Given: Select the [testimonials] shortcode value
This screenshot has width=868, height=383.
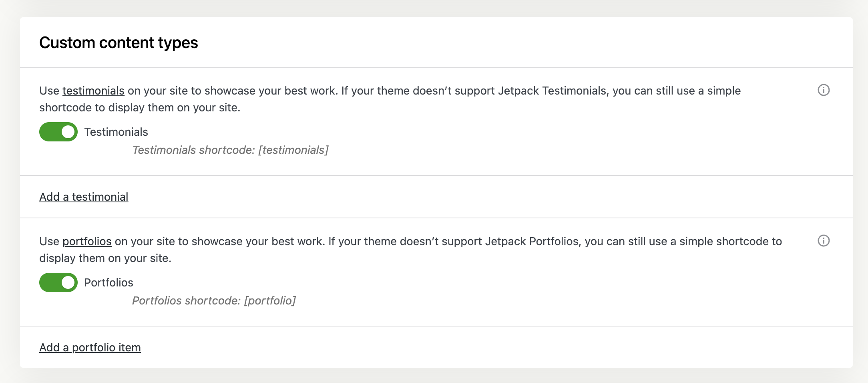Looking at the screenshot, I should 293,150.
